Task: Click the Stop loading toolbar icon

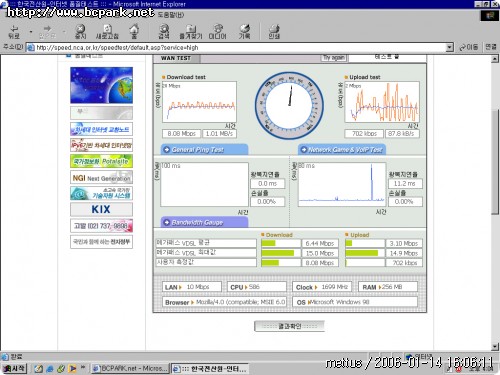Action: pos(80,32)
